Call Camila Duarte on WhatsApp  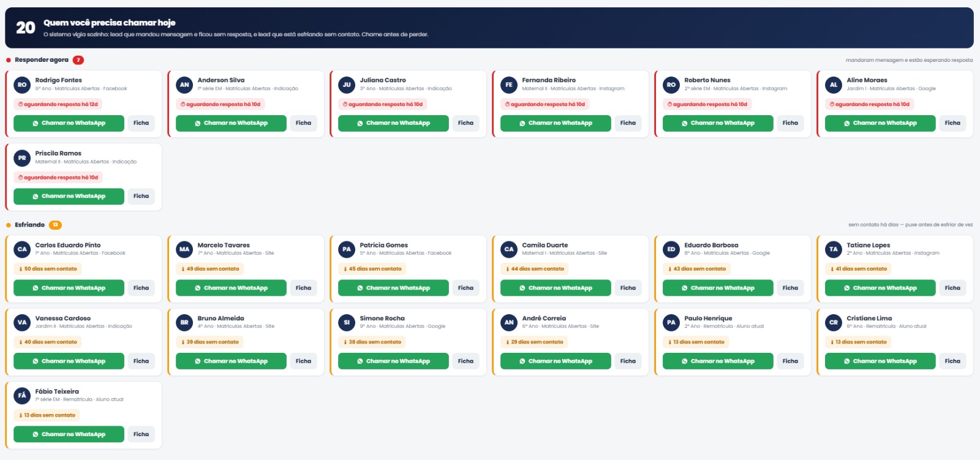click(x=556, y=288)
